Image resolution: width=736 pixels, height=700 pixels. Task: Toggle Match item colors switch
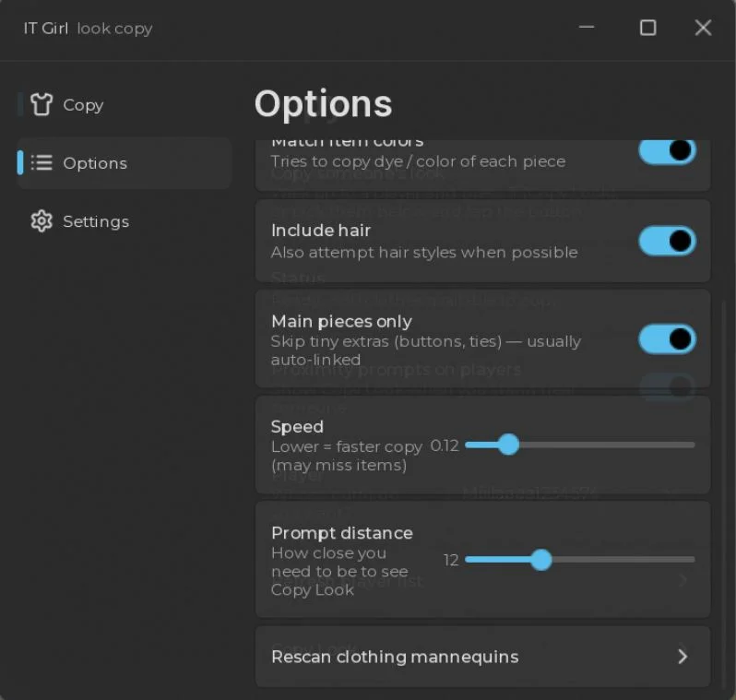click(667, 150)
